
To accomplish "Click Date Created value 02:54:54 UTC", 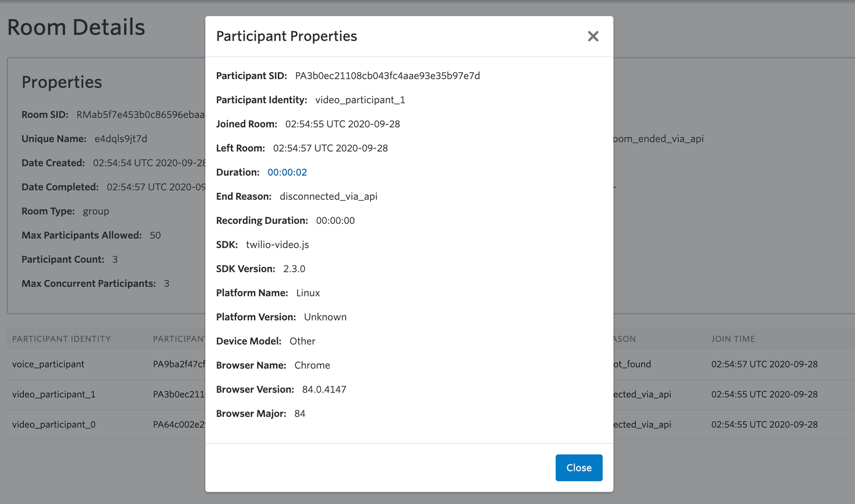I will tap(149, 163).
